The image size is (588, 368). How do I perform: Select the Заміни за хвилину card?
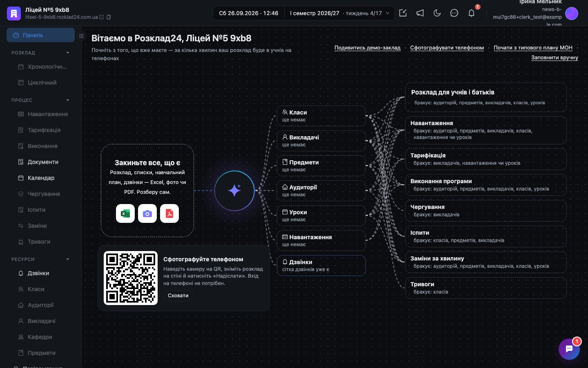click(486, 262)
